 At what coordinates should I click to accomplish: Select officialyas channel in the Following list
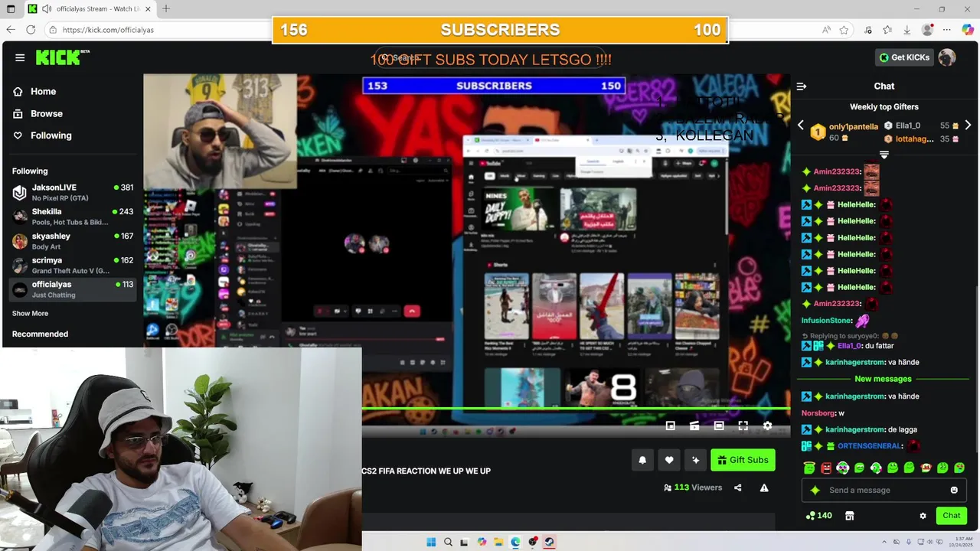click(73, 289)
